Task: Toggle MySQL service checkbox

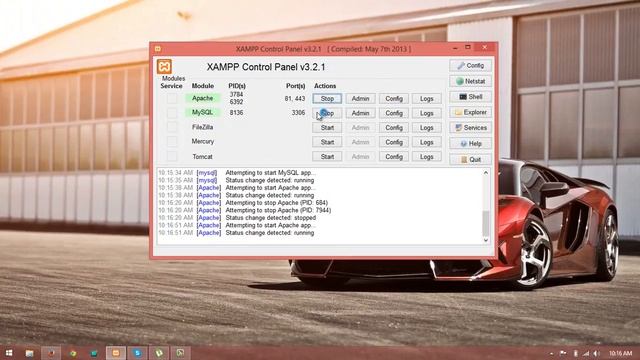Action: tap(172, 113)
